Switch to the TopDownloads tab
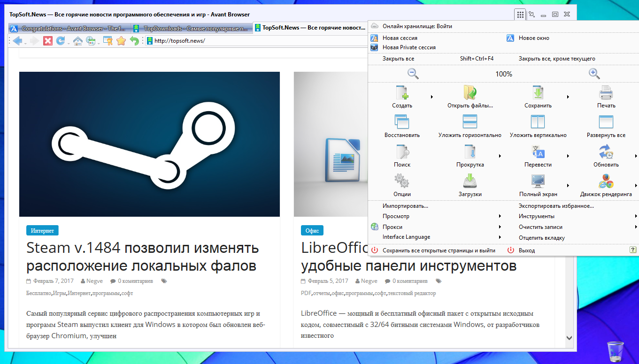Screen dimensions: 639x364 192,28
